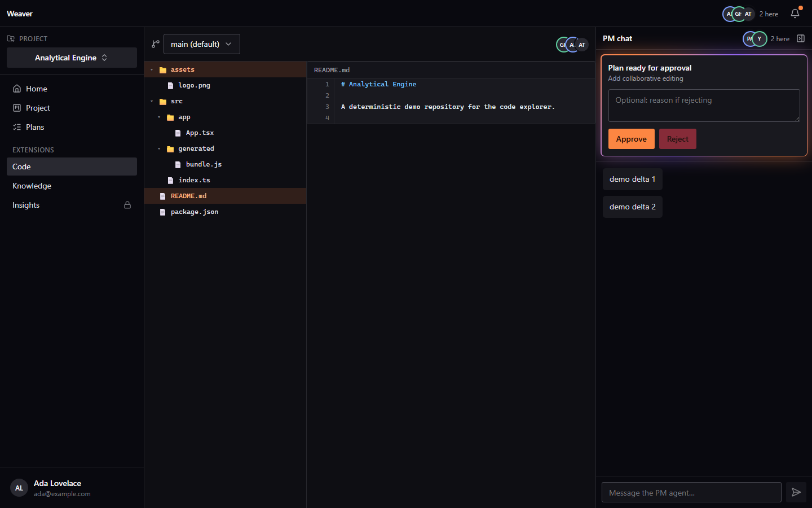Click the AL user avatar
This screenshot has width=812, height=508.
[x=19, y=488]
